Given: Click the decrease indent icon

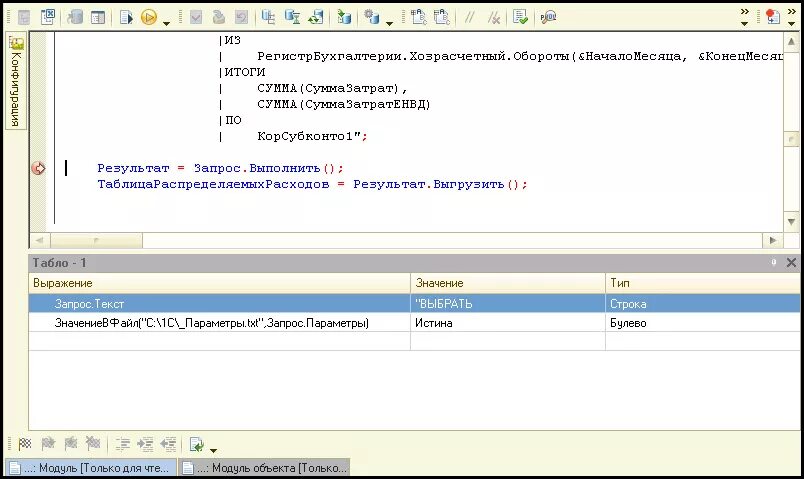Looking at the screenshot, I should (168, 444).
